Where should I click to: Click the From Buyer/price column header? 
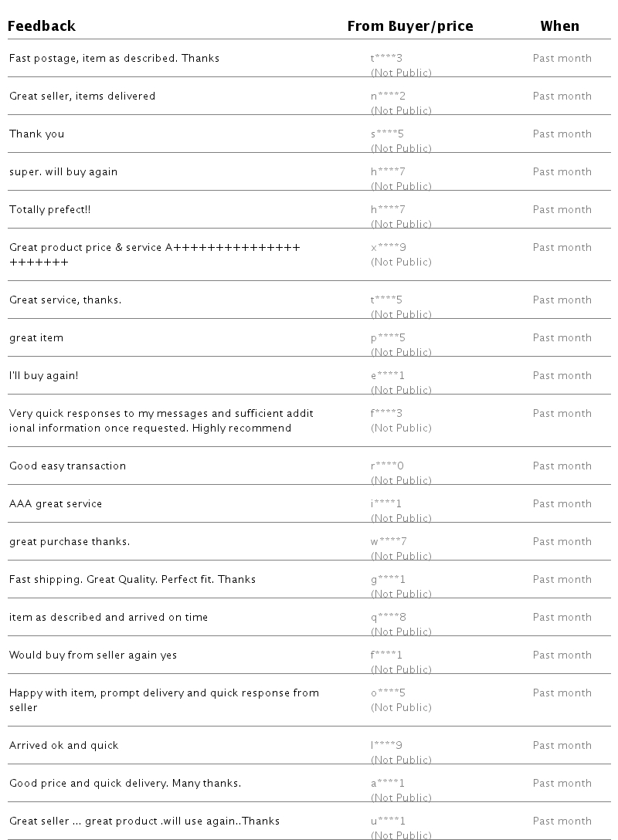tap(409, 26)
